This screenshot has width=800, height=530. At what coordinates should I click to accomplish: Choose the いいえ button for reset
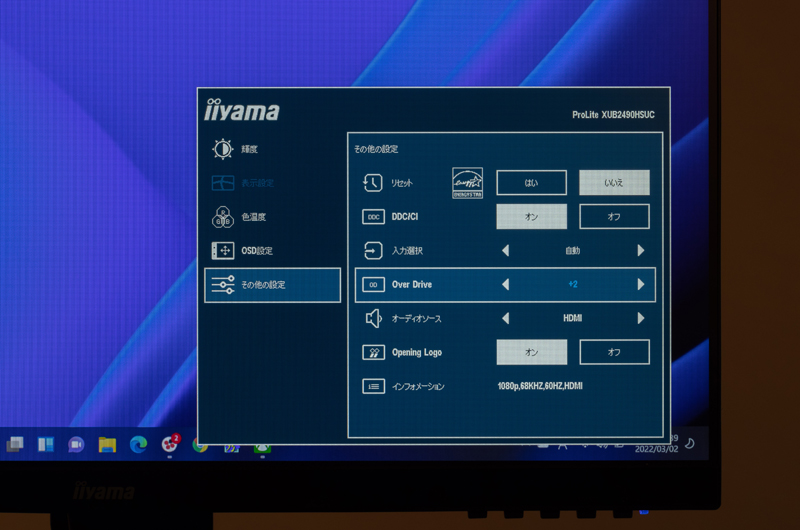coord(614,183)
